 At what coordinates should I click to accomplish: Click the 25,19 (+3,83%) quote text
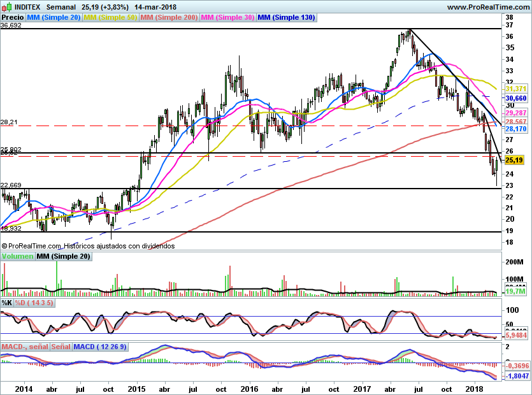(x=105, y=7)
